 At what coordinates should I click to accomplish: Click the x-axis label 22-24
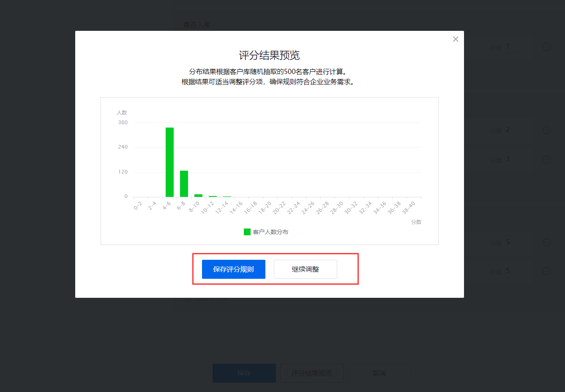click(x=294, y=207)
